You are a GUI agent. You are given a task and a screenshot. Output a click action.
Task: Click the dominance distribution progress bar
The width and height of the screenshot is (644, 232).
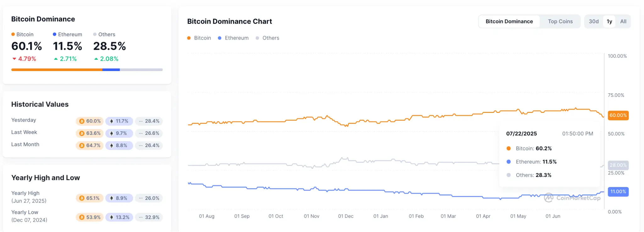pyautogui.click(x=87, y=70)
